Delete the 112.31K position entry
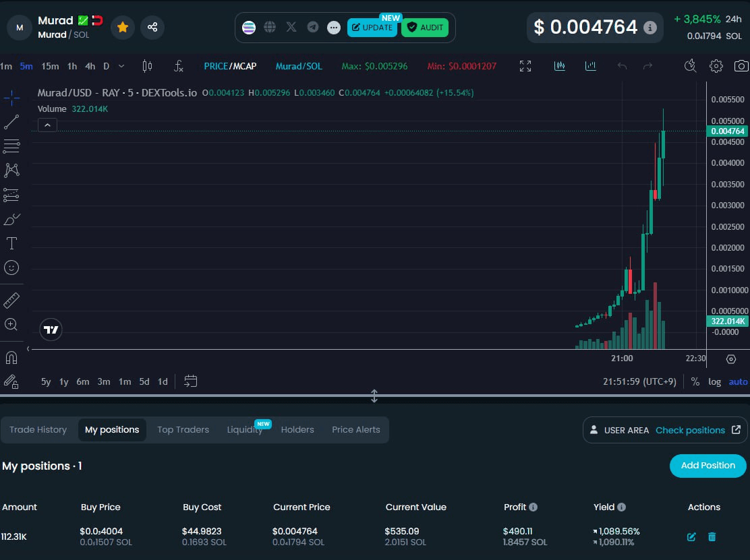This screenshot has width=750, height=560. 712,537
